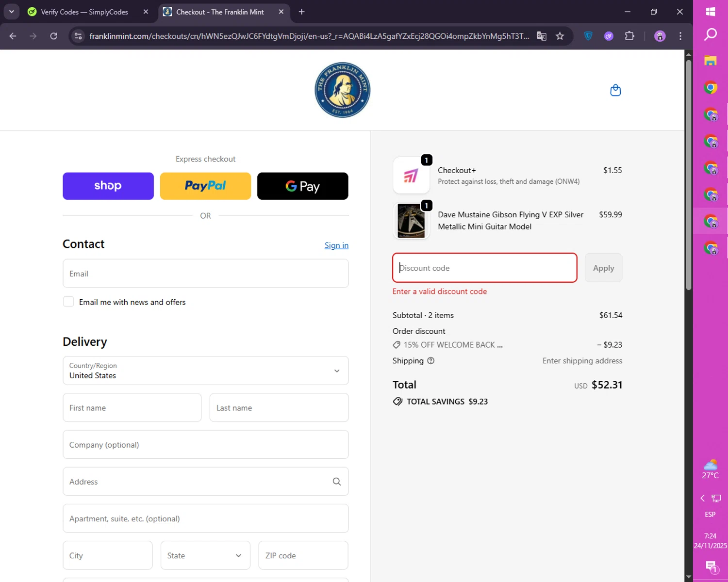Open the purple circular extension icon

tap(609, 36)
